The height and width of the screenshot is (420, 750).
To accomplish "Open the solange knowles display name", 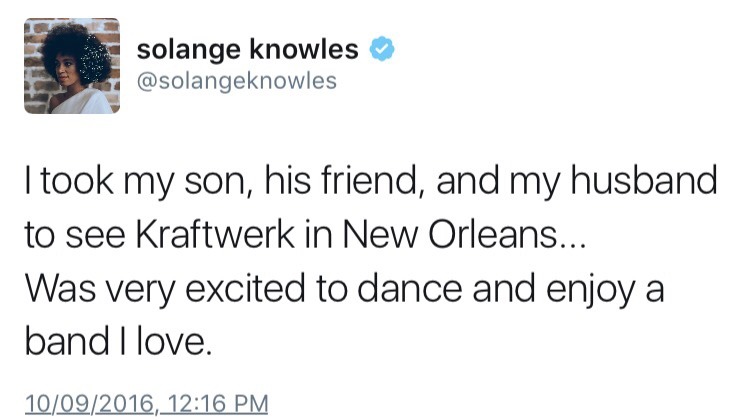I will (247, 49).
